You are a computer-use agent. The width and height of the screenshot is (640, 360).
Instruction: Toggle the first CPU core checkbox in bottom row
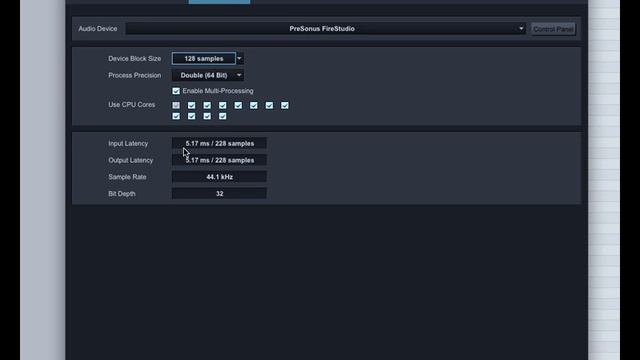(x=176, y=116)
